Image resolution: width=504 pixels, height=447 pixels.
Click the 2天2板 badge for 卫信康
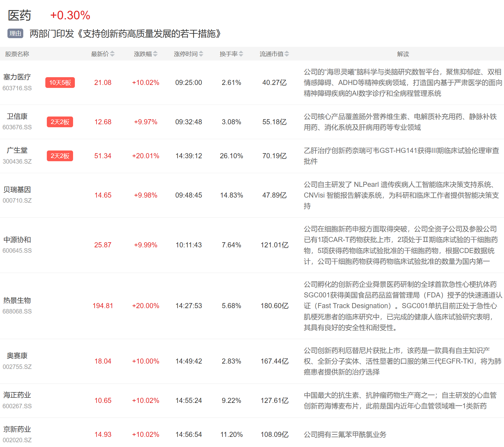coord(60,122)
